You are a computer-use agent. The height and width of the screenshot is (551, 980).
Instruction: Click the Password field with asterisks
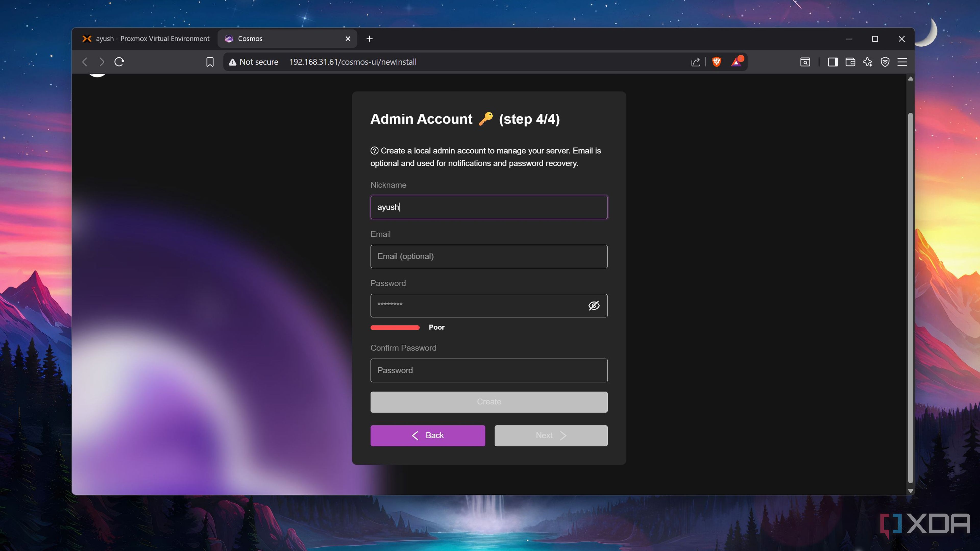[x=489, y=305]
